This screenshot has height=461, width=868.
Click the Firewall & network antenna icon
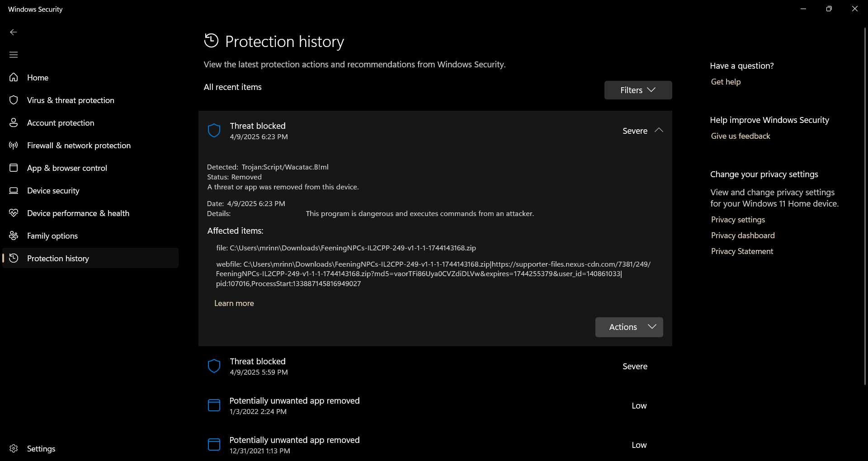pos(14,145)
